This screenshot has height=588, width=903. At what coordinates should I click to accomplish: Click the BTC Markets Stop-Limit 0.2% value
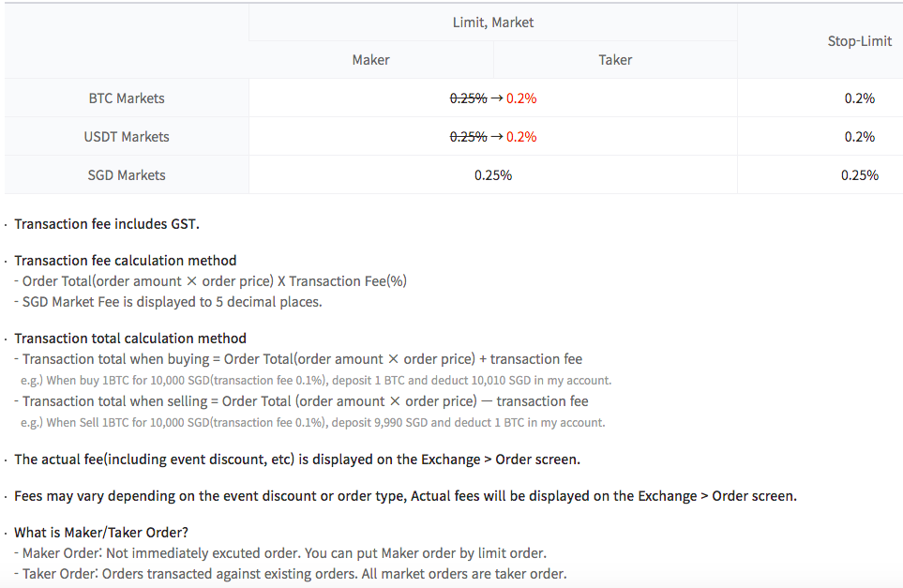click(x=859, y=98)
